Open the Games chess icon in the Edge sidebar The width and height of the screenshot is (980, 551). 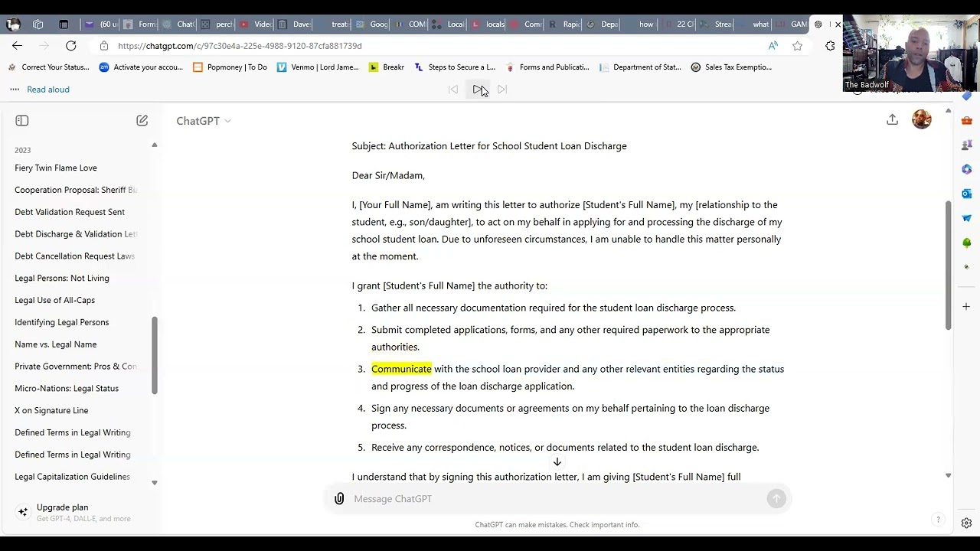[967, 145]
